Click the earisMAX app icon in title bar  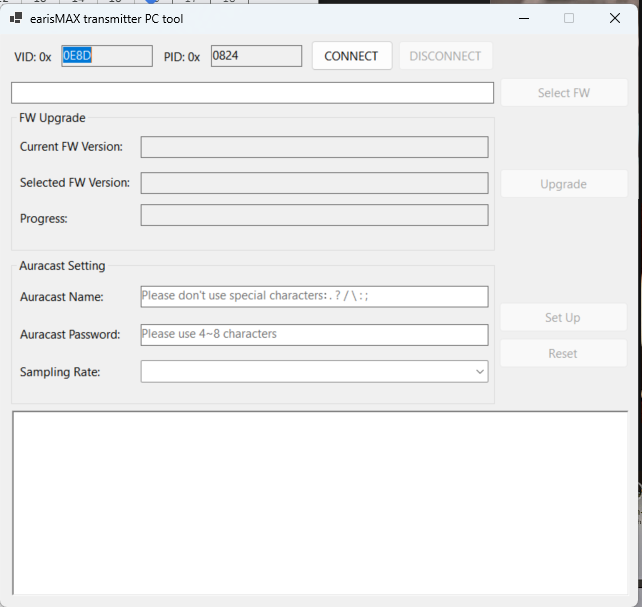[16, 18]
